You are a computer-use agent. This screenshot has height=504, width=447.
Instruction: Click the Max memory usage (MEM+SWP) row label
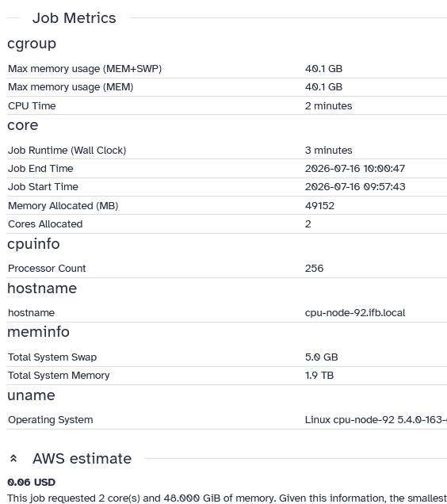coord(85,69)
